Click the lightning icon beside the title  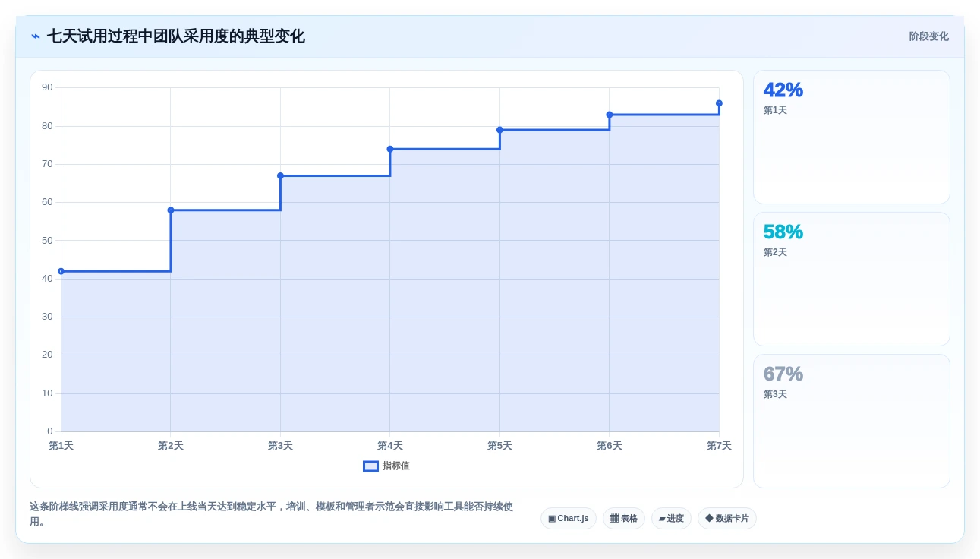click(x=36, y=36)
